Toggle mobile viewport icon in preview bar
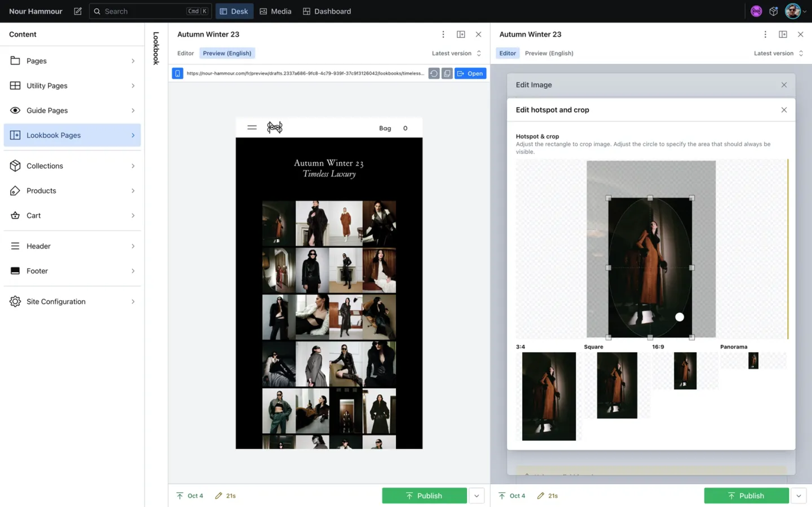 [177, 74]
